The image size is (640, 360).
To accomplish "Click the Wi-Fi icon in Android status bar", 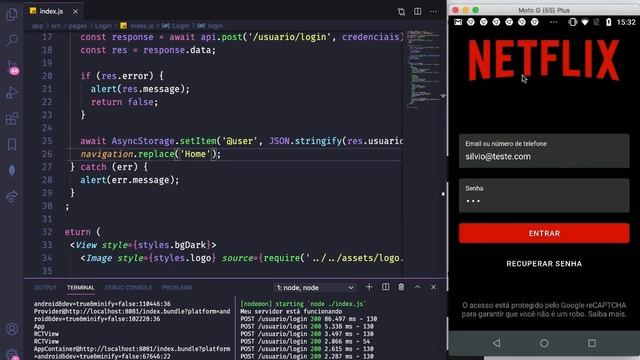I will point(584,22).
